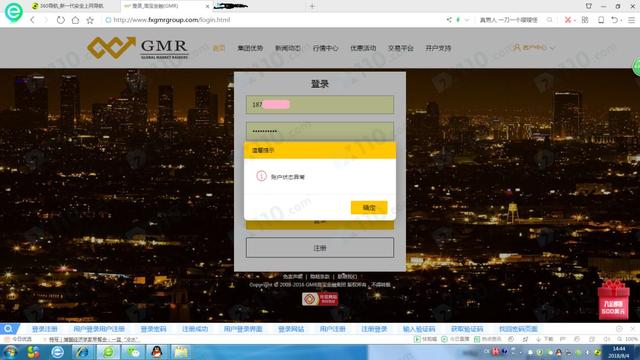Open Internet Explorer from the taskbar
This screenshot has width=640, height=360.
pos(82,352)
